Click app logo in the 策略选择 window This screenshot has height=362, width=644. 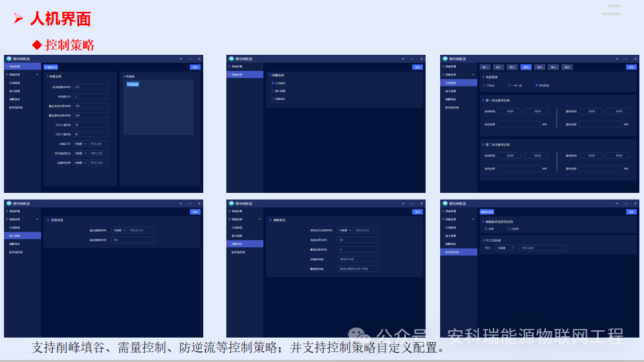tap(231, 59)
